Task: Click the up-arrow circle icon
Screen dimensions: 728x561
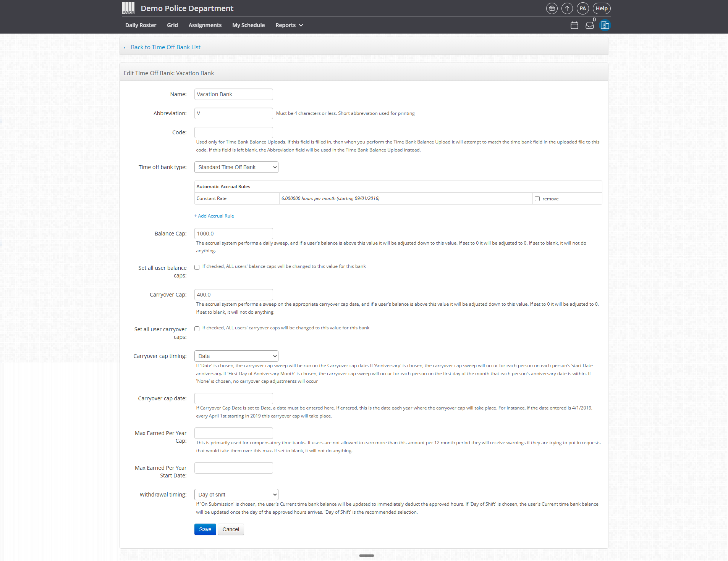Action: [x=567, y=8]
